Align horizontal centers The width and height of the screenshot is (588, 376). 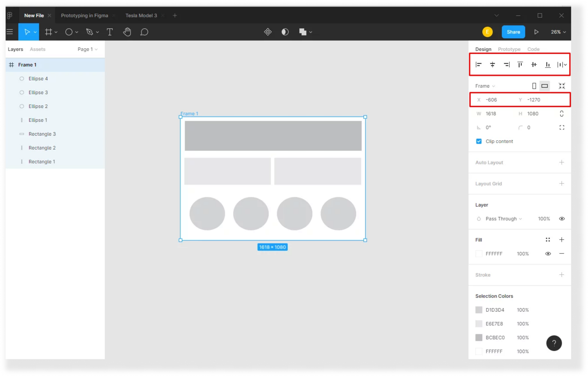point(492,64)
